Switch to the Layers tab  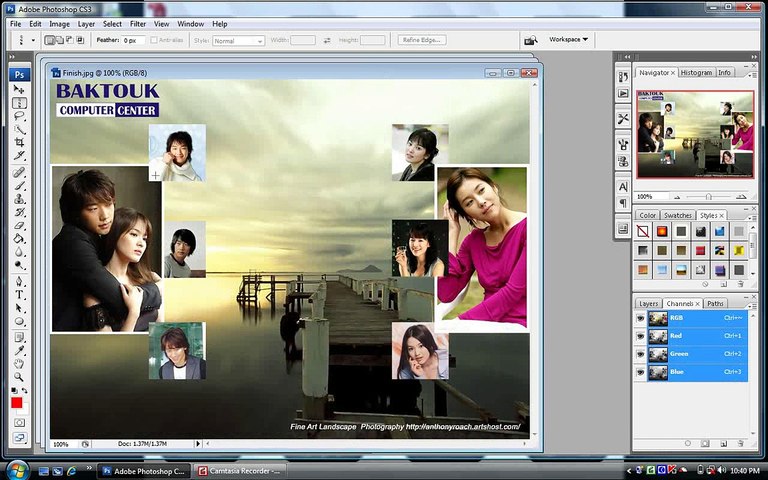point(648,304)
